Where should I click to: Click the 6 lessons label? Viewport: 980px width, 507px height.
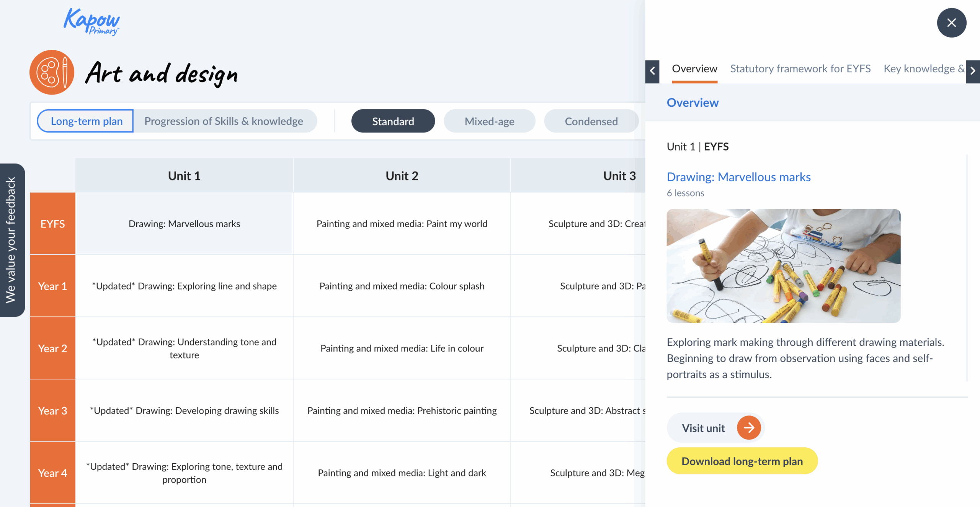[x=685, y=193]
